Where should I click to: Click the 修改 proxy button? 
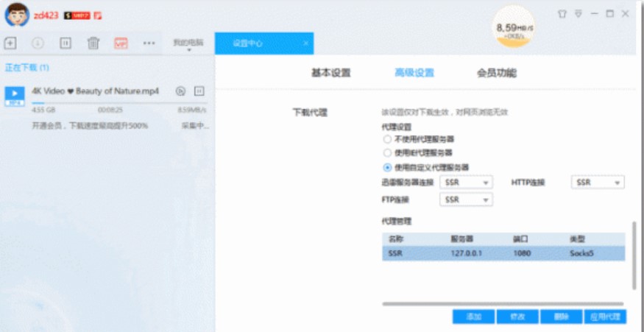point(517,317)
